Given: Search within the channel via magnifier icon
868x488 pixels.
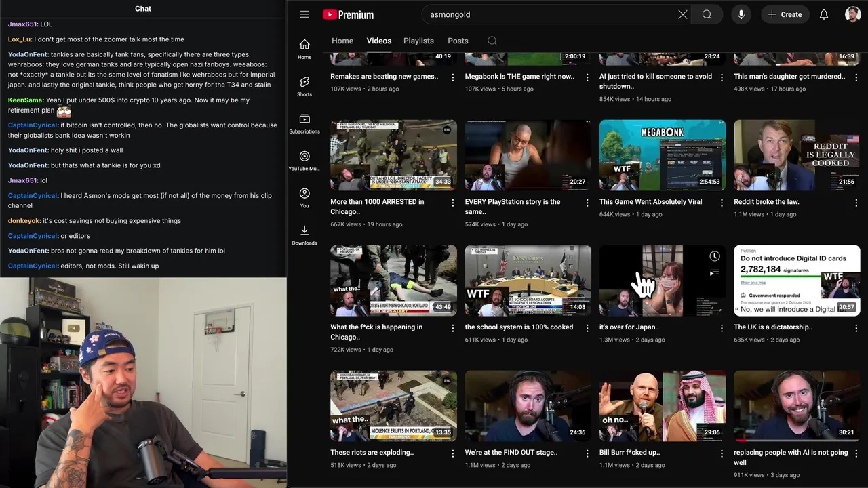Looking at the screenshot, I should coord(492,41).
